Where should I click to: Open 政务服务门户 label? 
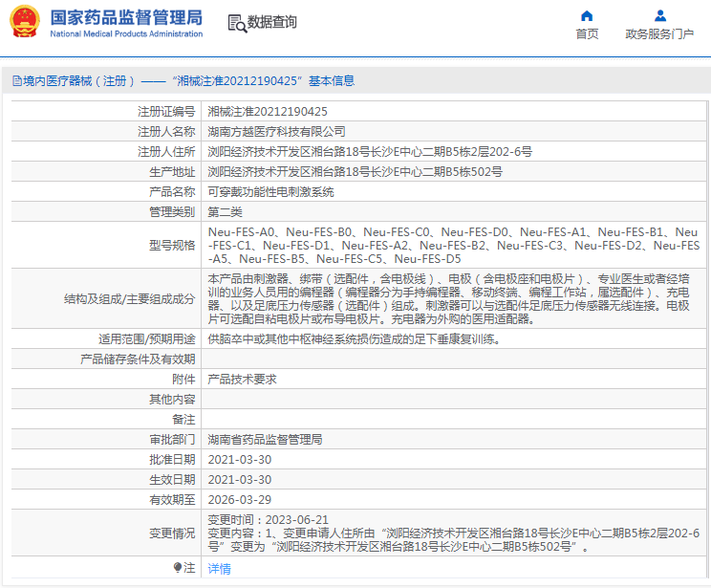(659, 34)
